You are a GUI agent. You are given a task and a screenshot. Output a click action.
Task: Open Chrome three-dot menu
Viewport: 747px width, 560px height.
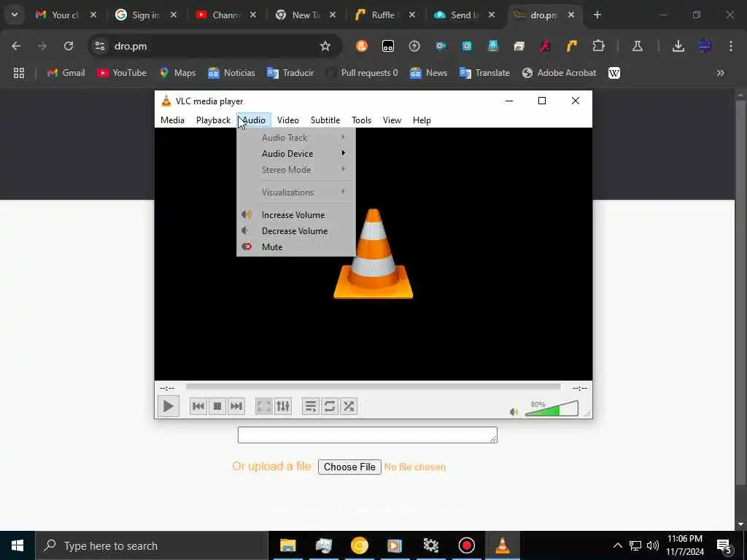(x=731, y=46)
